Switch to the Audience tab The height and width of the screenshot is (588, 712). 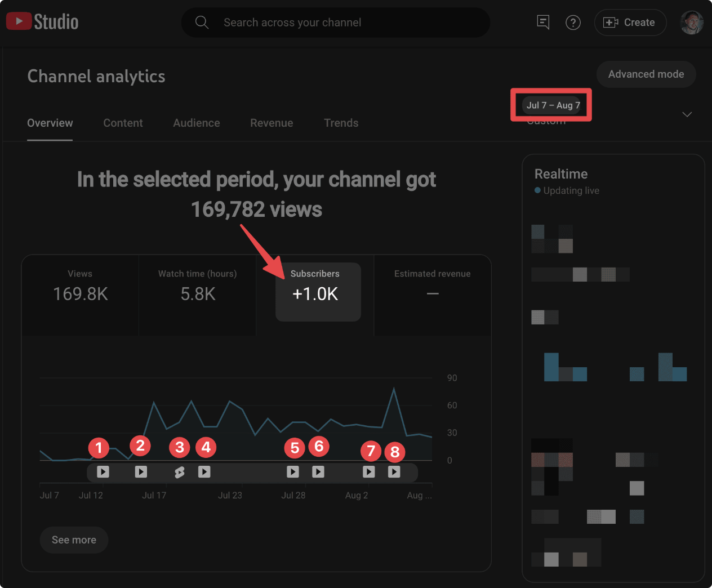click(x=197, y=123)
